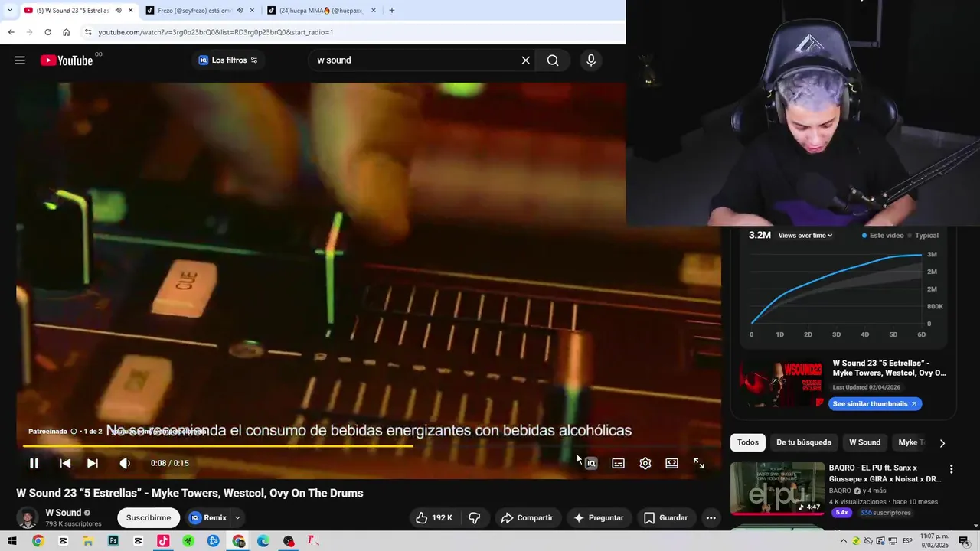Save the video with Guardar
Image resolution: width=980 pixels, height=551 pixels.
[666, 518]
